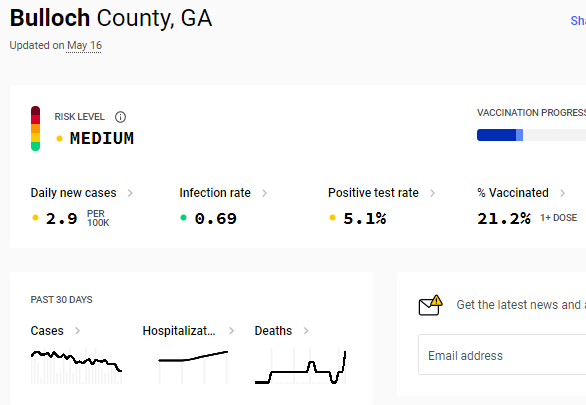
Task: Click the May 16 updated date
Action: pos(84,46)
